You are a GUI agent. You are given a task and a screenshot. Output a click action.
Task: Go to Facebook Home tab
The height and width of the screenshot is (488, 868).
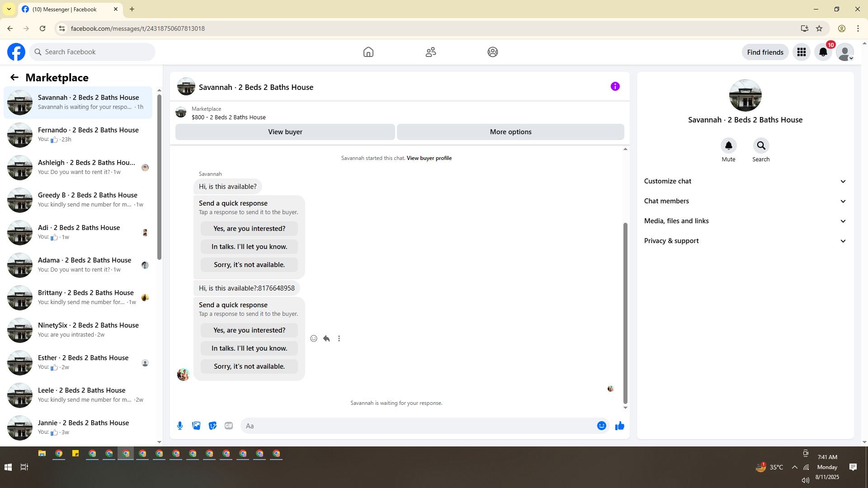[368, 52]
